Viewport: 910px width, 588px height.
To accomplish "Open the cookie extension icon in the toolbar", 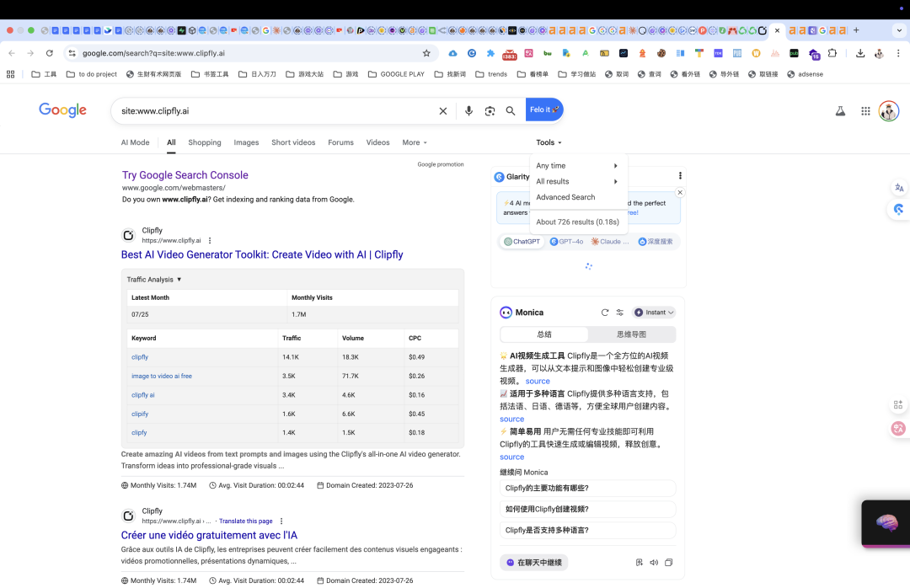I will (661, 53).
